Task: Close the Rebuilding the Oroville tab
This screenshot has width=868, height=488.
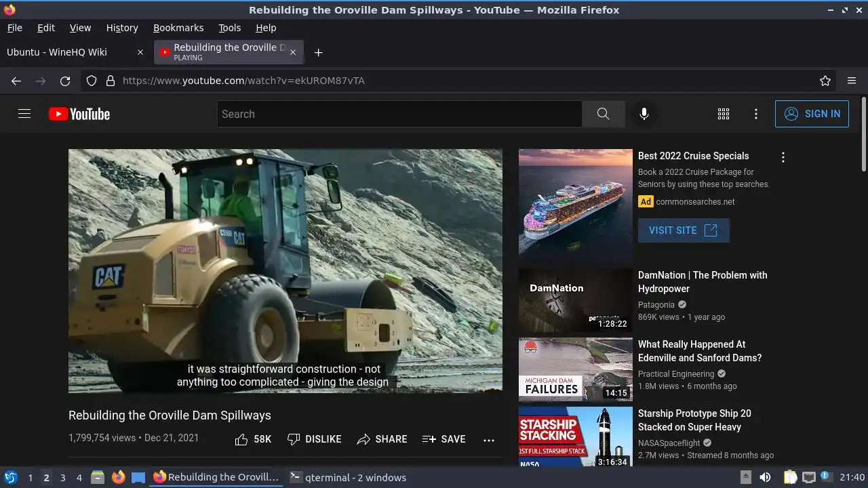Action: pyautogui.click(x=293, y=52)
